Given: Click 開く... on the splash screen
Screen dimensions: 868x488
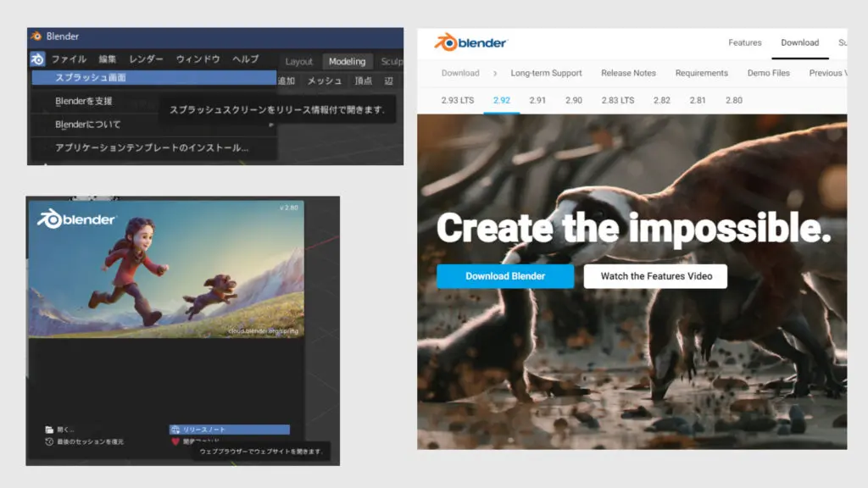Looking at the screenshot, I should click(x=65, y=430).
